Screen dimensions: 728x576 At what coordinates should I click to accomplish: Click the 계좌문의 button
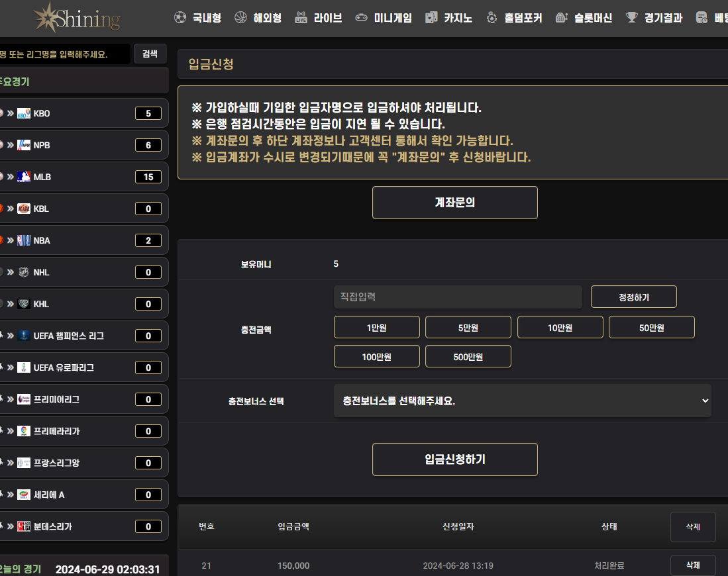point(455,203)
